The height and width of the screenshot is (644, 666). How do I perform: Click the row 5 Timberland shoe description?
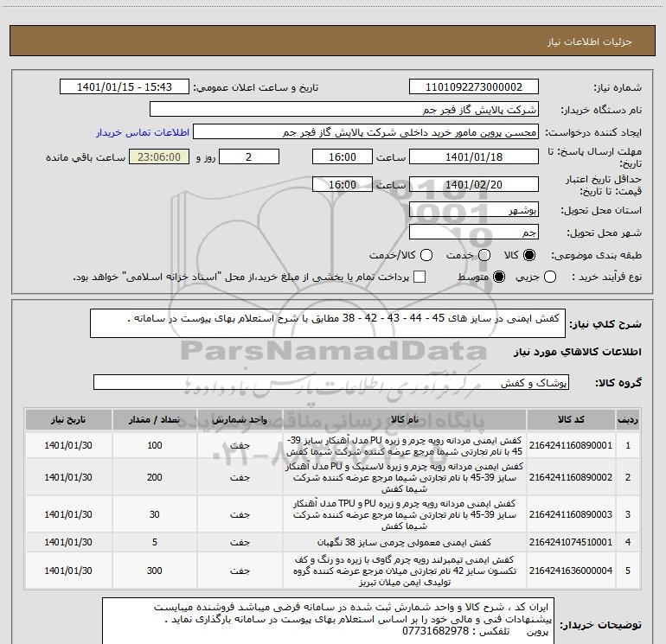pyautogui.click(x=405, y=571)
